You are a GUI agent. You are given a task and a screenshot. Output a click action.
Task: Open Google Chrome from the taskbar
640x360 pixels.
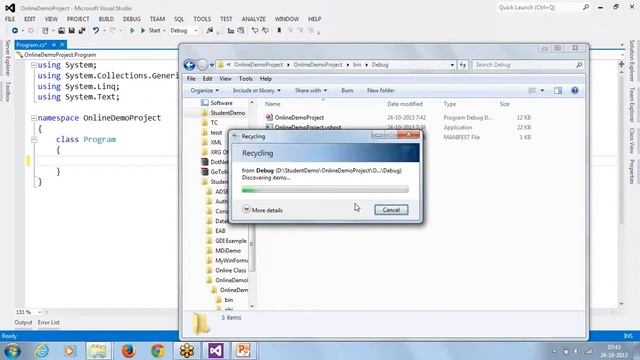tap(158, 351)
